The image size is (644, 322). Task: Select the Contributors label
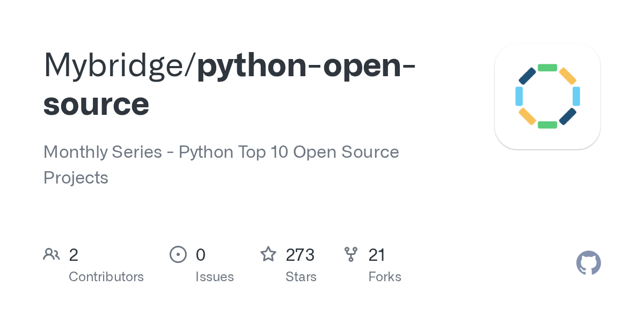[x=106, y=277]
